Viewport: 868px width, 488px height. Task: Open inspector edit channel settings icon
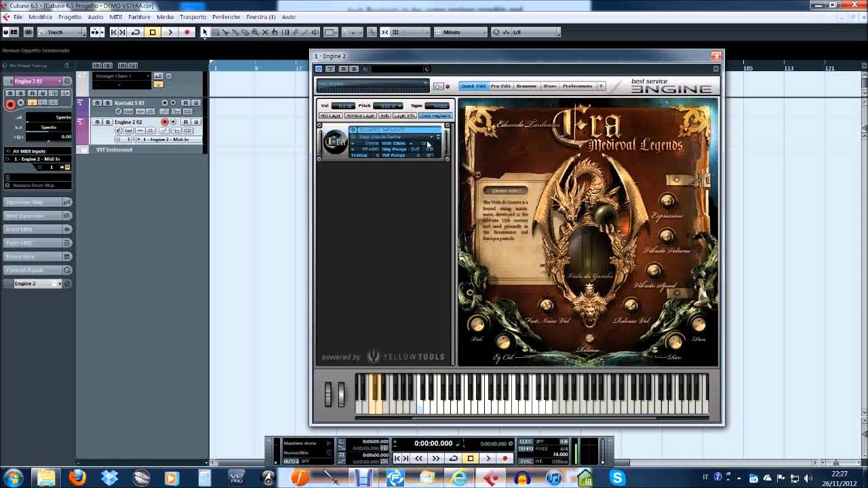[67, 81]
